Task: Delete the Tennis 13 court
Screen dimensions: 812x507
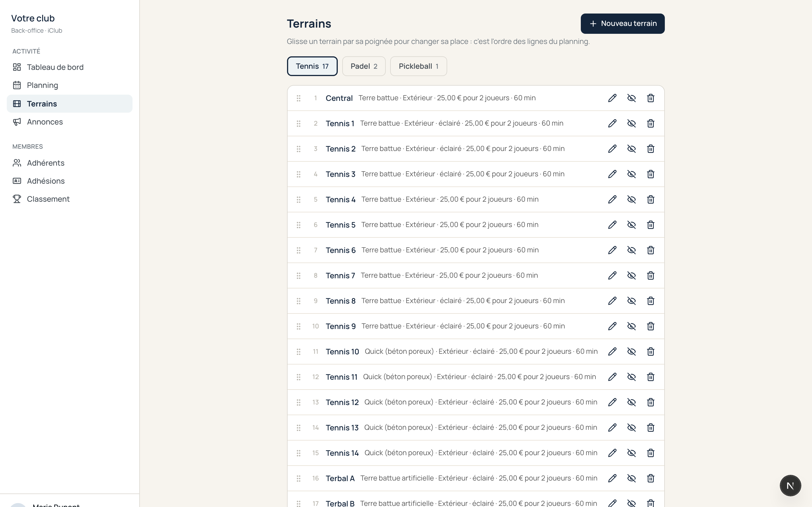Action: point(650,428)
